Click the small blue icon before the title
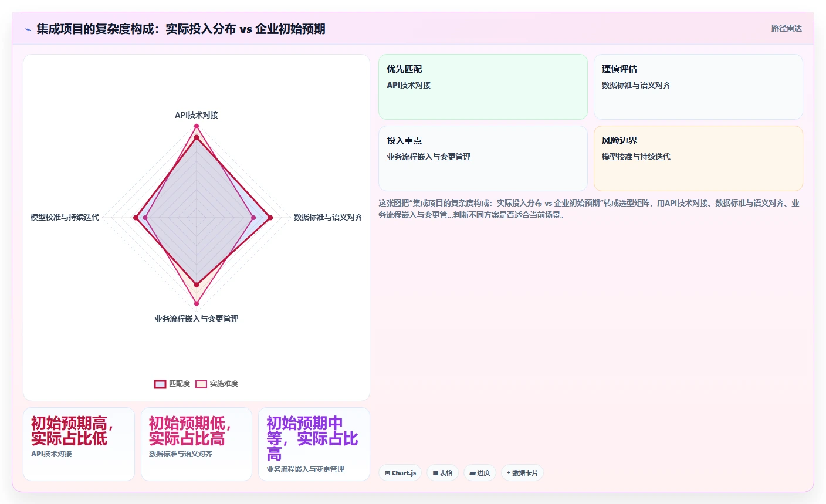 click(x=28, y=29)
